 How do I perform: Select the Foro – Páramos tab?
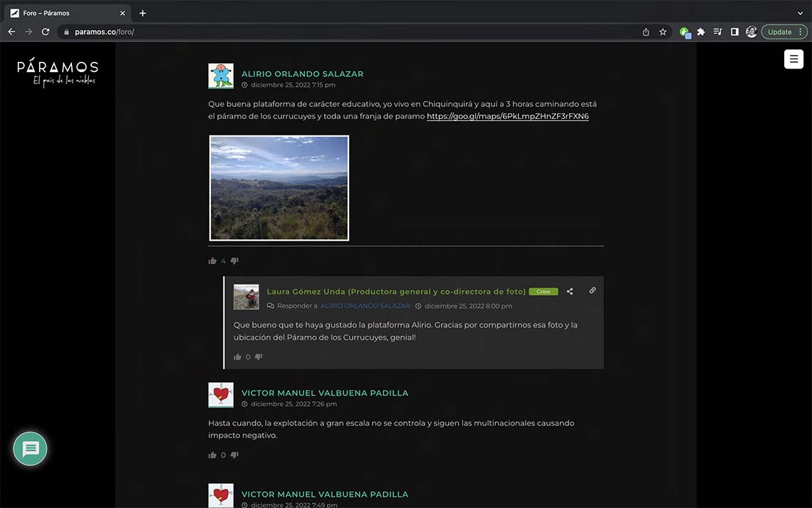click(x=64, y=13)
